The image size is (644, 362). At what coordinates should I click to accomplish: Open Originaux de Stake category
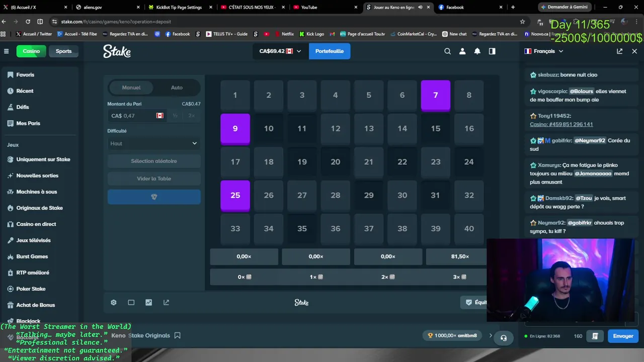pyautogui.click(x=40, y=208)
